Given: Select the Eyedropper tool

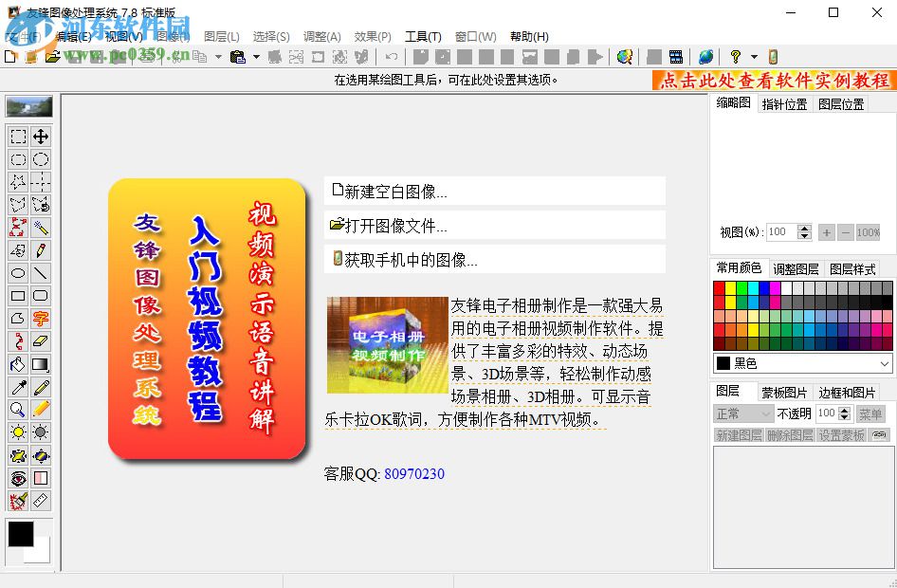Looking at the screenshot, I should 17,387.
